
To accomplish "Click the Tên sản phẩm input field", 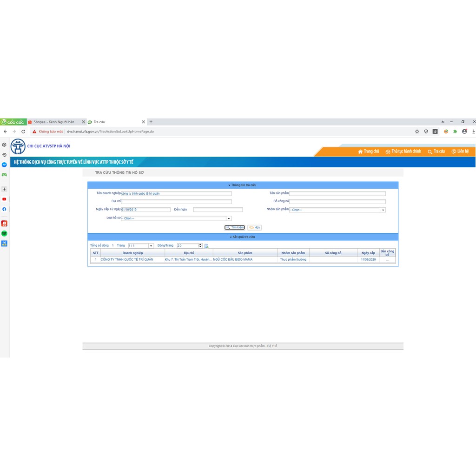I will (x=337, y=193).
